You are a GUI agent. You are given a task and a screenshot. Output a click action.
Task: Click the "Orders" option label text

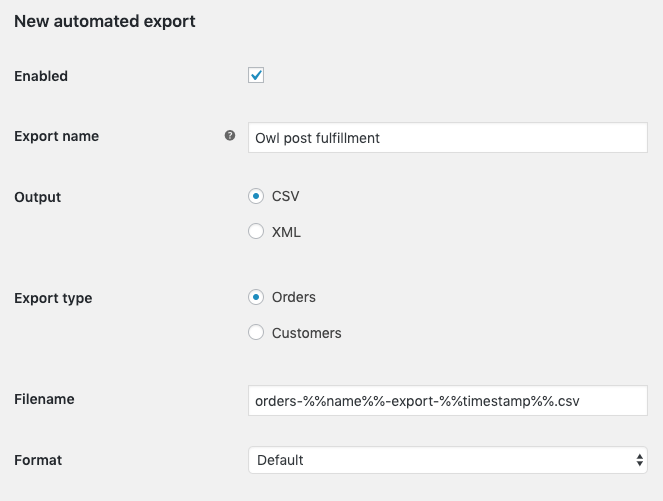(294, 297)
